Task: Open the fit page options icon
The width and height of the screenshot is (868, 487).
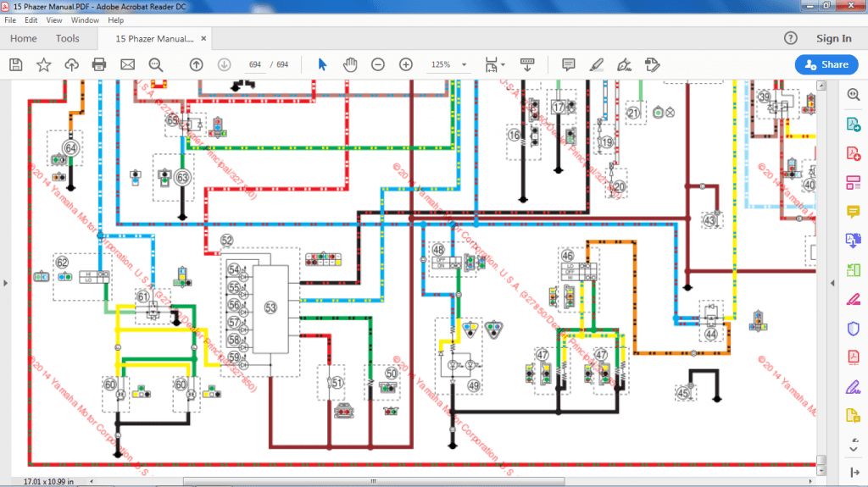Action: tap(494, 64)
